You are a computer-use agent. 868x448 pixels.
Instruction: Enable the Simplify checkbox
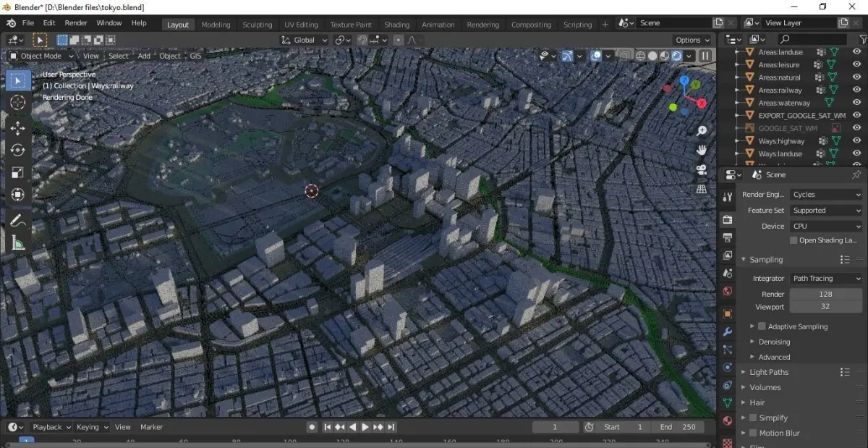pos(753,418)
